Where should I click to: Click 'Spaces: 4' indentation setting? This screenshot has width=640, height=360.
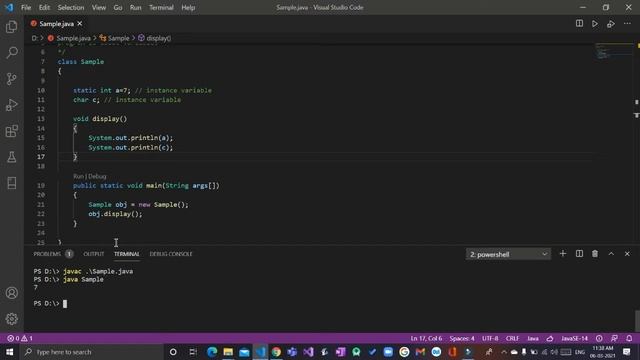[462, 338]
